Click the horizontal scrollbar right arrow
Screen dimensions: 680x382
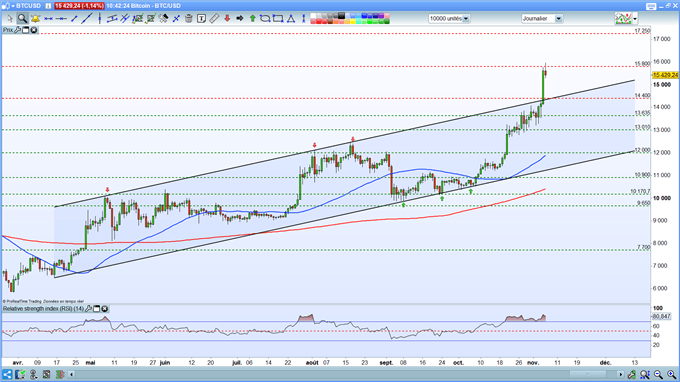[x=621, y=374]
